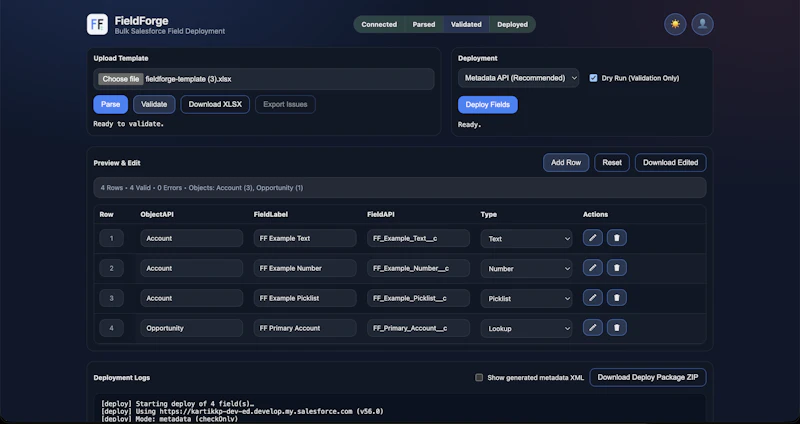The height and width of the screenshot is (424, 800).
Task: Click Download Edited button
Action: [x=670, y=163]
